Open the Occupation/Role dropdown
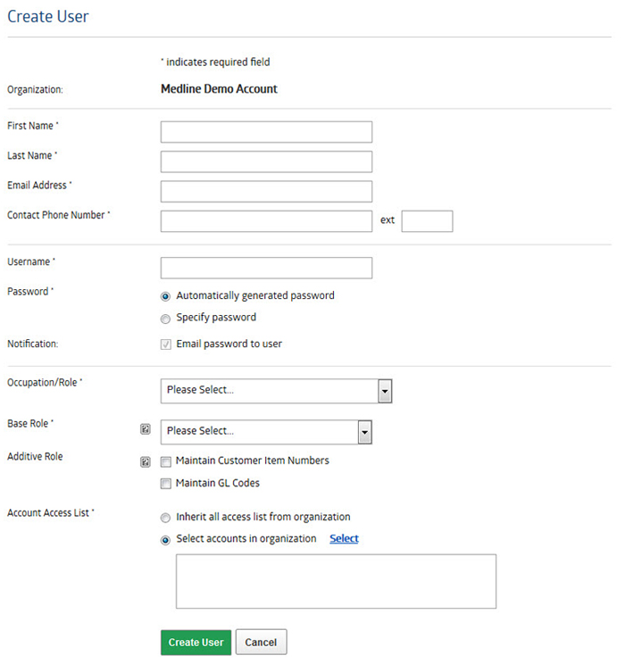 tap(277, 391)
